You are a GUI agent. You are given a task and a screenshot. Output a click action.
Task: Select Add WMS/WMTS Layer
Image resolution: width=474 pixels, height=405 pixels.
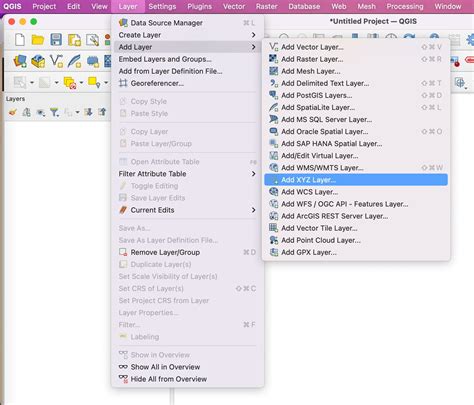coord(356,168)
